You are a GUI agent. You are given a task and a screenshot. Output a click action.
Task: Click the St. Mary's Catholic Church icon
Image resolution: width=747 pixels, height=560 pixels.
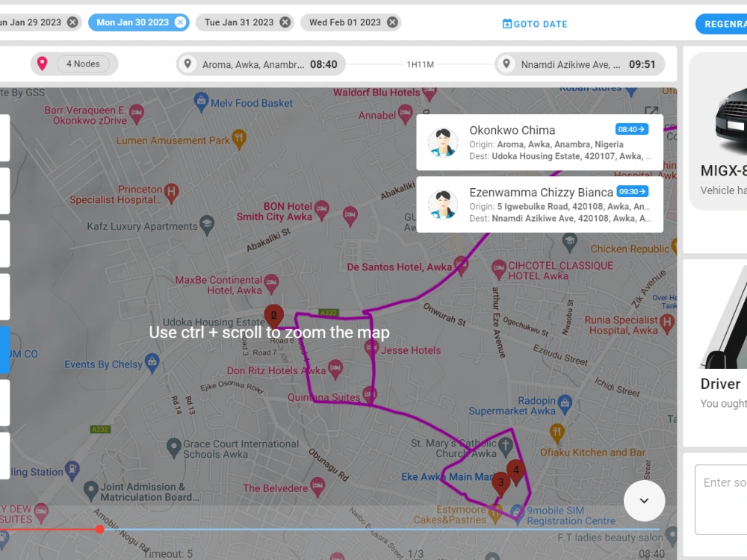[x=506, y=447]
